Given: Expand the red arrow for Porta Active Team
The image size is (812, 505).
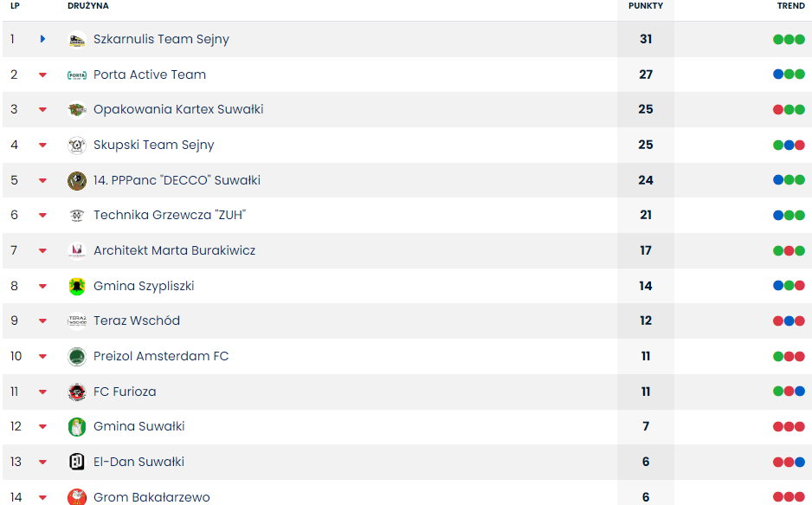Looking at the screenshot, I should [42, 74].
